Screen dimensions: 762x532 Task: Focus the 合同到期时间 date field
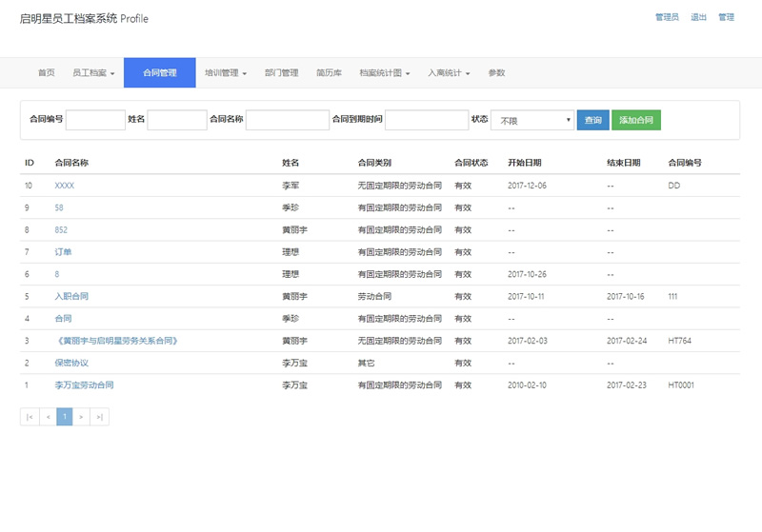click(x=426, y=120)
